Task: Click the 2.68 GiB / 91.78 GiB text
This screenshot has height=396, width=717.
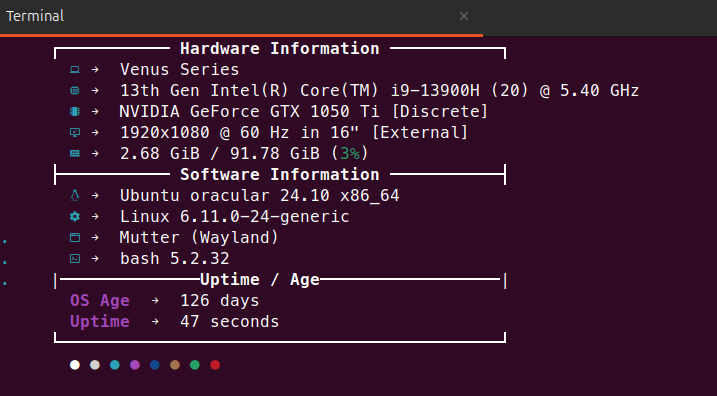Action: (219, 154)
